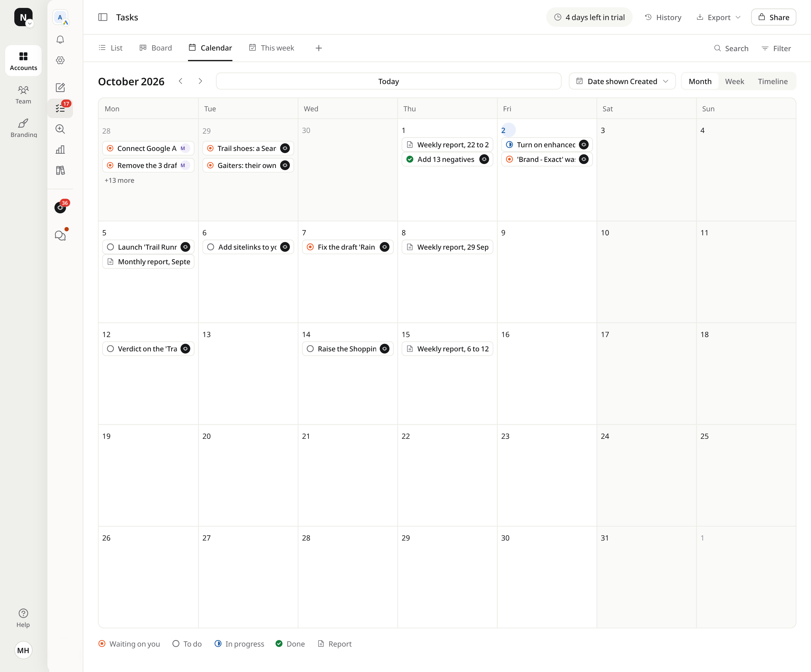811x672 pixels.
Task: Open Weekly report, 6 to 12
Action: click(447, 348)
